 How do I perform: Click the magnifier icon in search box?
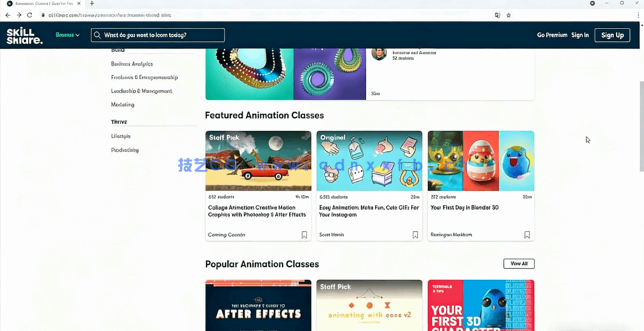coord(98,35)
